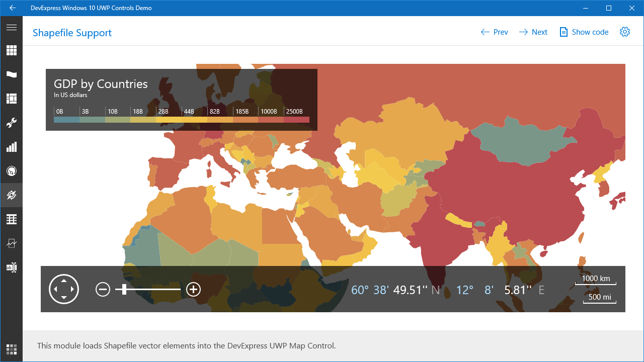Open Show code view

[584, 32]
